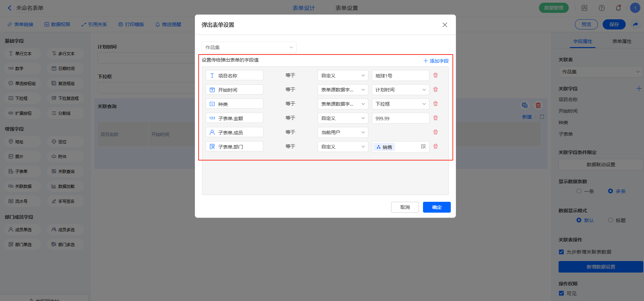Switch to the 表单设置 tab
The height and width of the screenshot is (301, 644).
pos(346,8)
